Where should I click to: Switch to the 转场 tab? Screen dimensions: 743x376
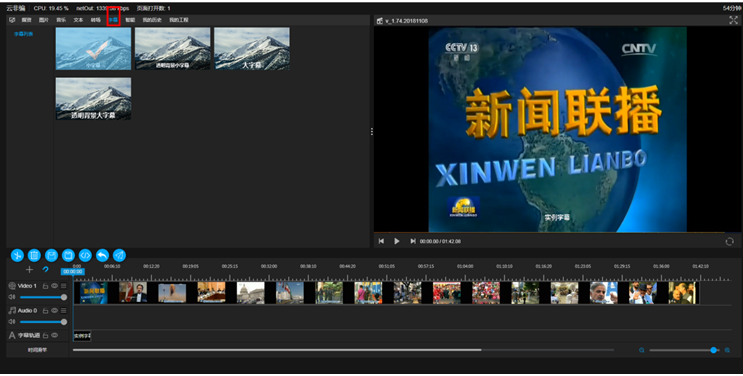[x=96, y=20]
